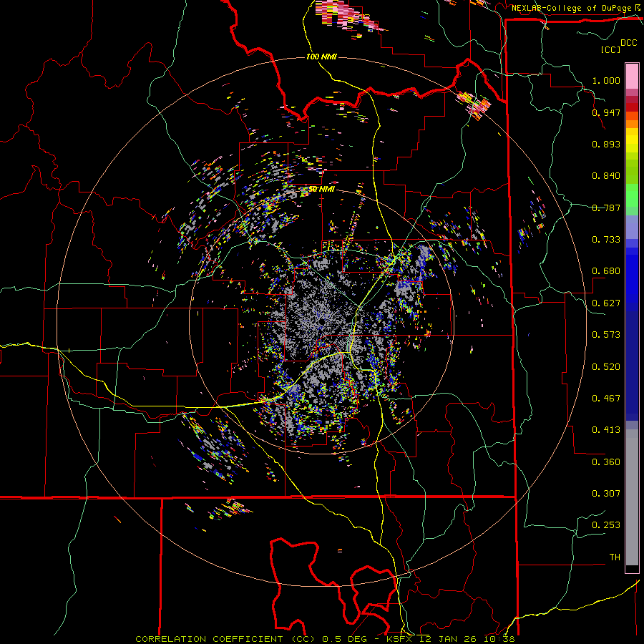Pick the yellow band near 0.893
Viewport: 644px width, 644px height.
[x=632, y=140]
